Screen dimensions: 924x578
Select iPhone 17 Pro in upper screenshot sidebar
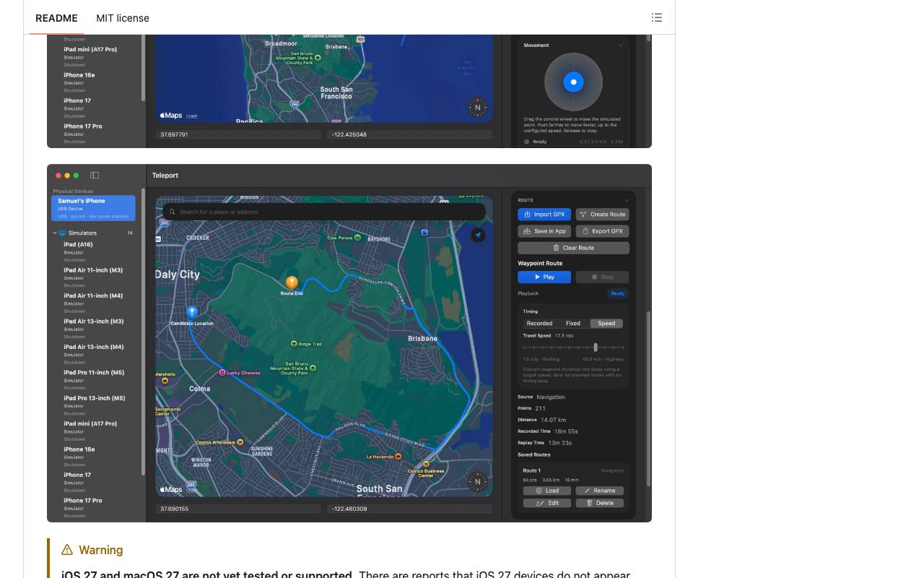(95, 133)
